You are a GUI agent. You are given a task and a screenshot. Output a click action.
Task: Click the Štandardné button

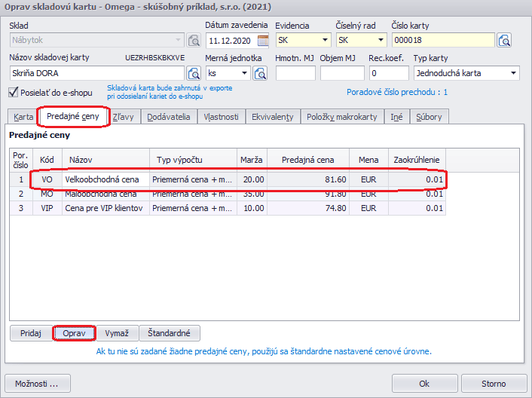170,333
